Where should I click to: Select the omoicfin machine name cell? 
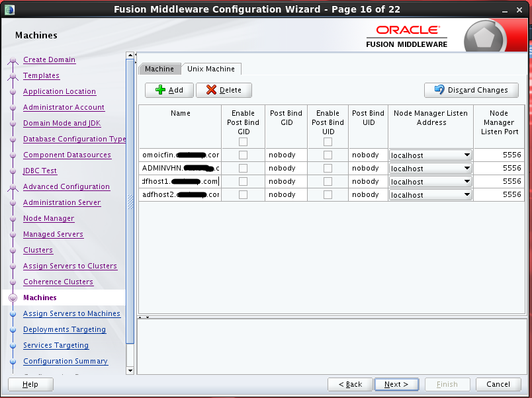coord(180,155)
